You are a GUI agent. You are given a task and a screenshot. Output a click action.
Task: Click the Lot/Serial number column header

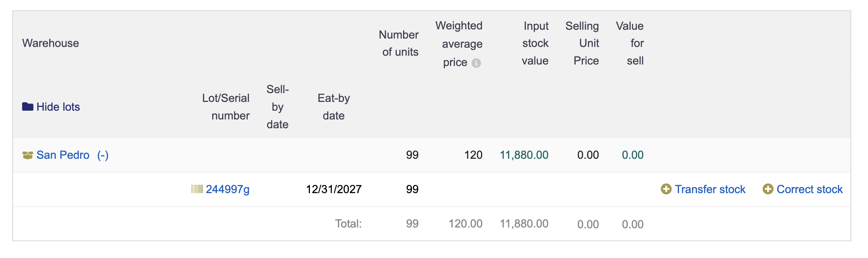pos(226,107)
